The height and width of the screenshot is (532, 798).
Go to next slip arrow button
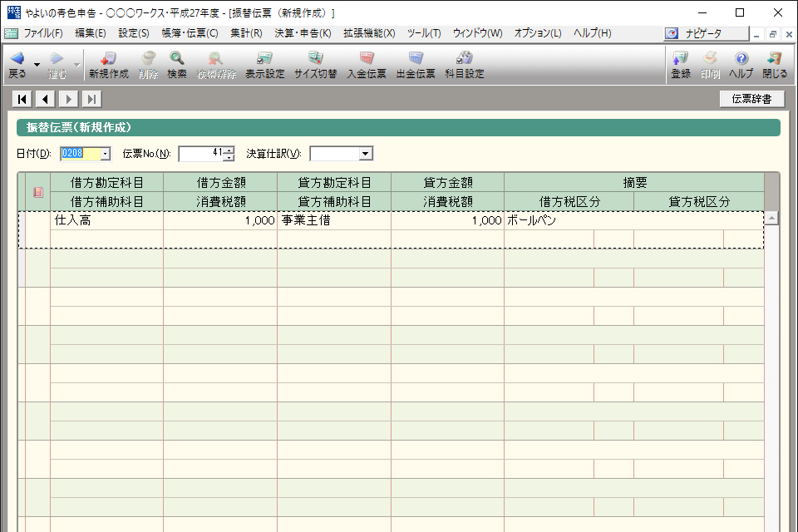point(69,99)
